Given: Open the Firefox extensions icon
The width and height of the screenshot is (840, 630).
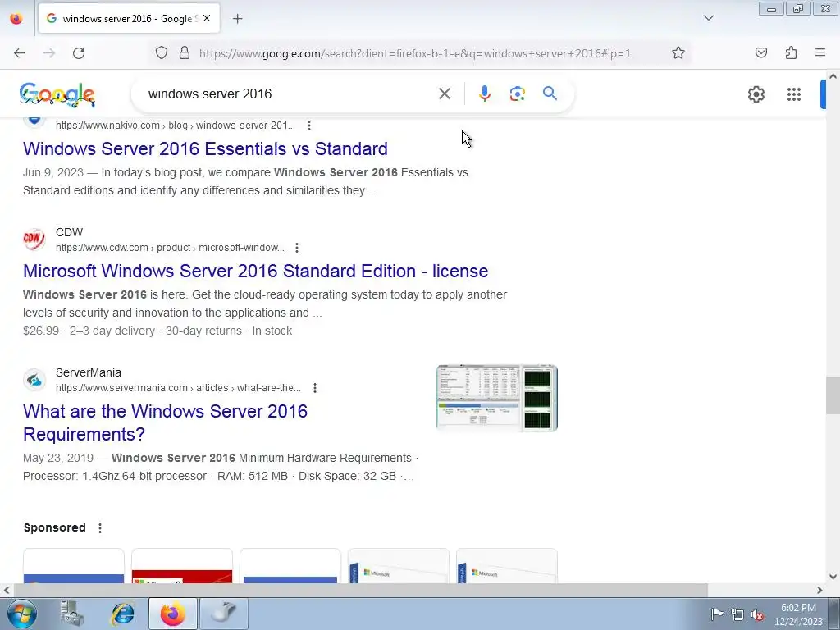Looking at the screenshot, I should click(x=791, y=53).
